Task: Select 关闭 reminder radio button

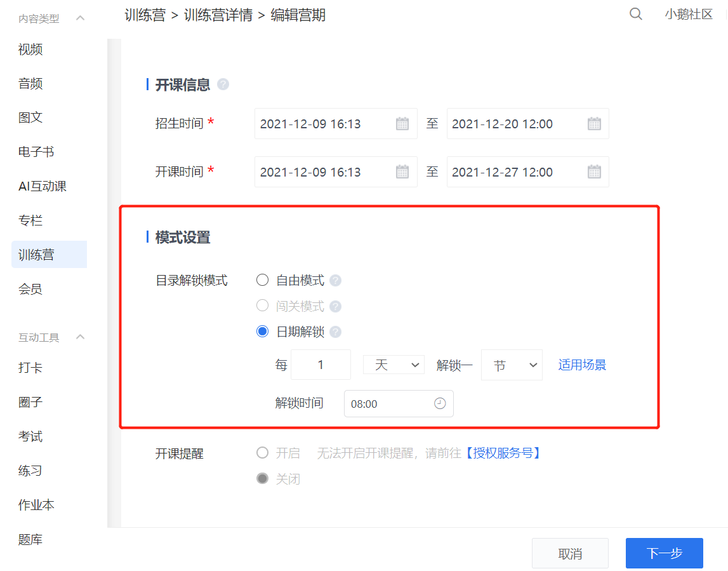Action: tap(262, 478)
